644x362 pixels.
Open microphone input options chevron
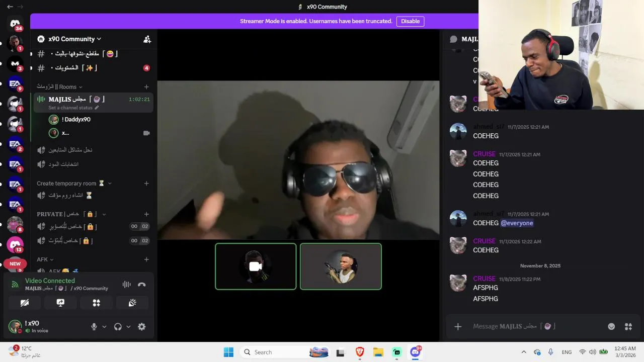(104, 326)
